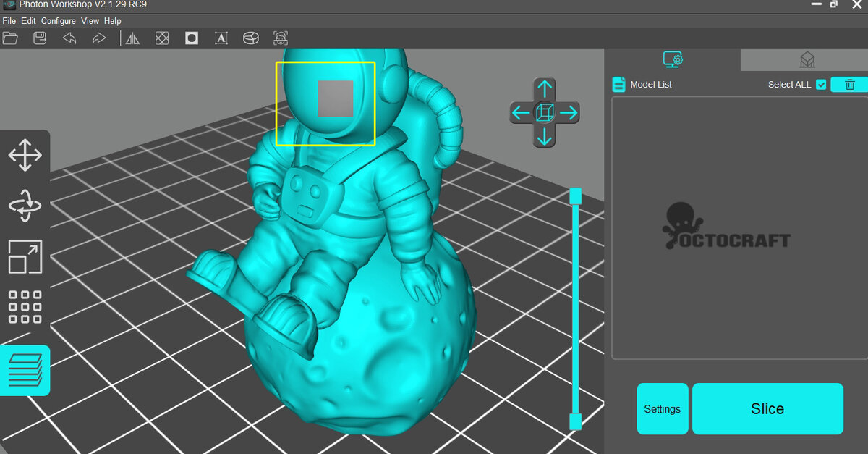The height and width of the screenshot is (454, 868).
Task: Open the Configure menu
Action: [58, 21]
